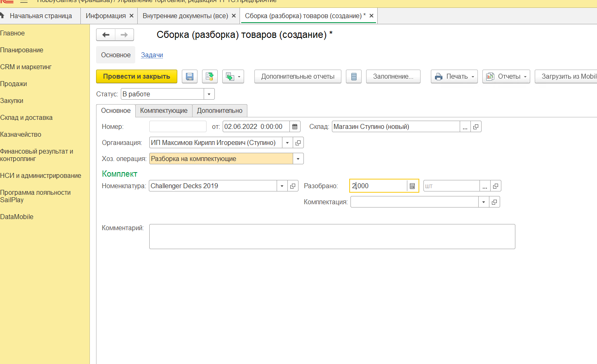
Task: Open the Номенклатура item card icon
Action: coord(293,186)
